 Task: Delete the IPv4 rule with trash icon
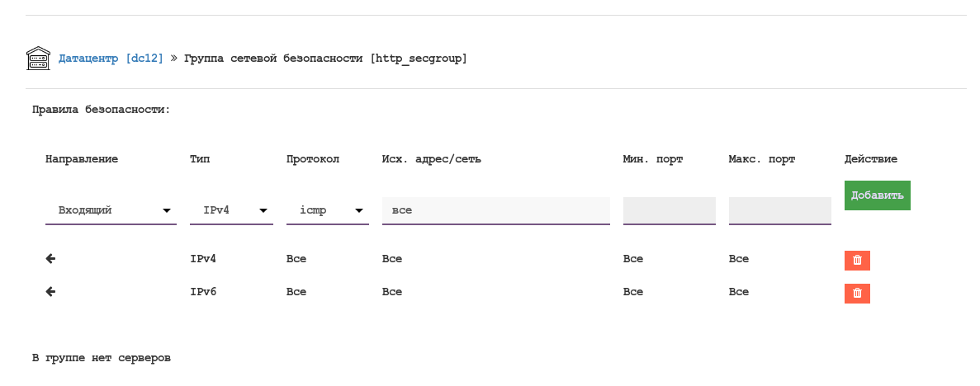click(x=857, y=261)
